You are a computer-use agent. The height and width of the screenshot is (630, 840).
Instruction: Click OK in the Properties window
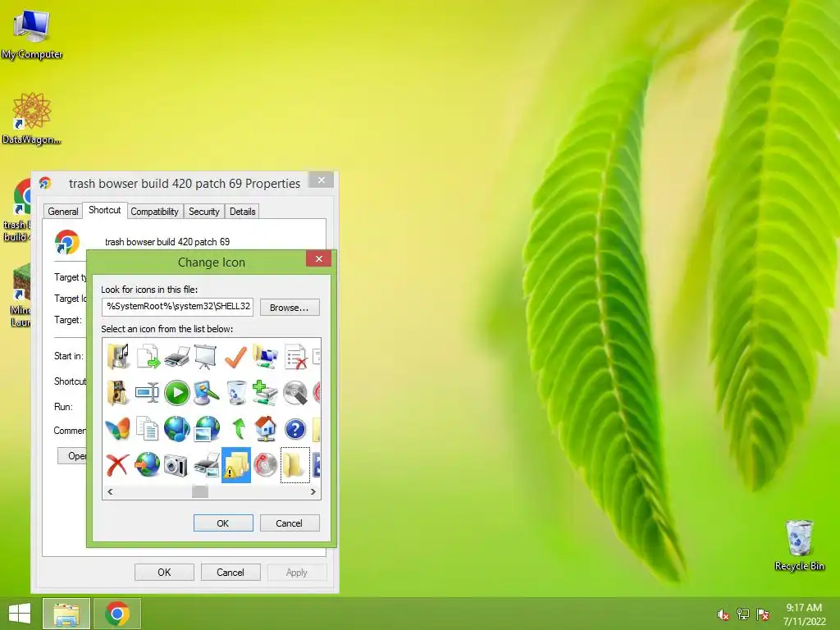164,572
